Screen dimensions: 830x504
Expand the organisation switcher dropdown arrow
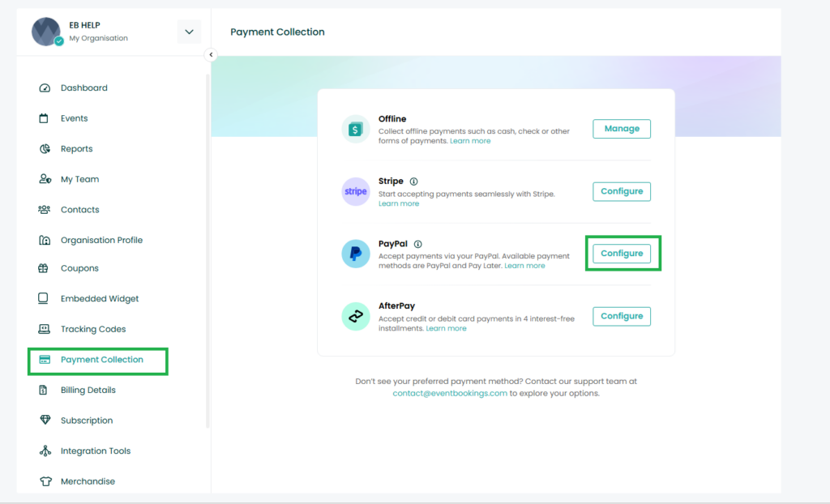[189, 32]
